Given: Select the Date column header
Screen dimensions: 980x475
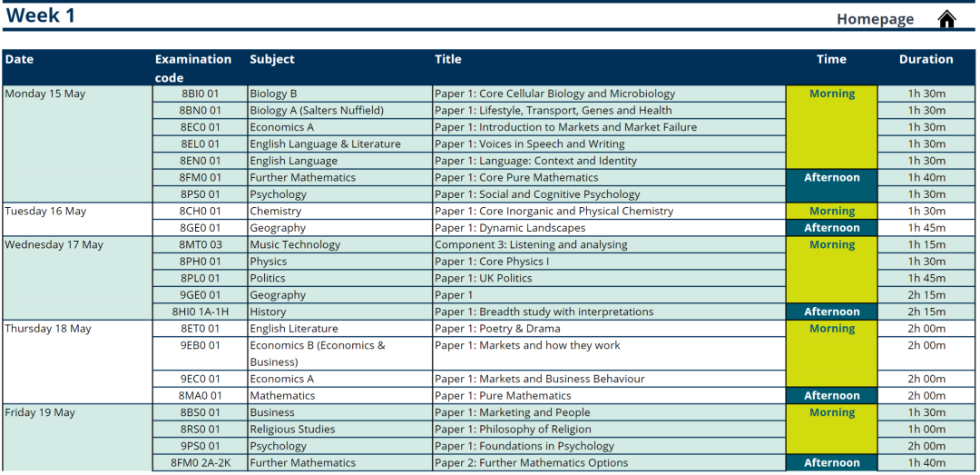Looking at the screenshot, I should click(x=19, y=59).
